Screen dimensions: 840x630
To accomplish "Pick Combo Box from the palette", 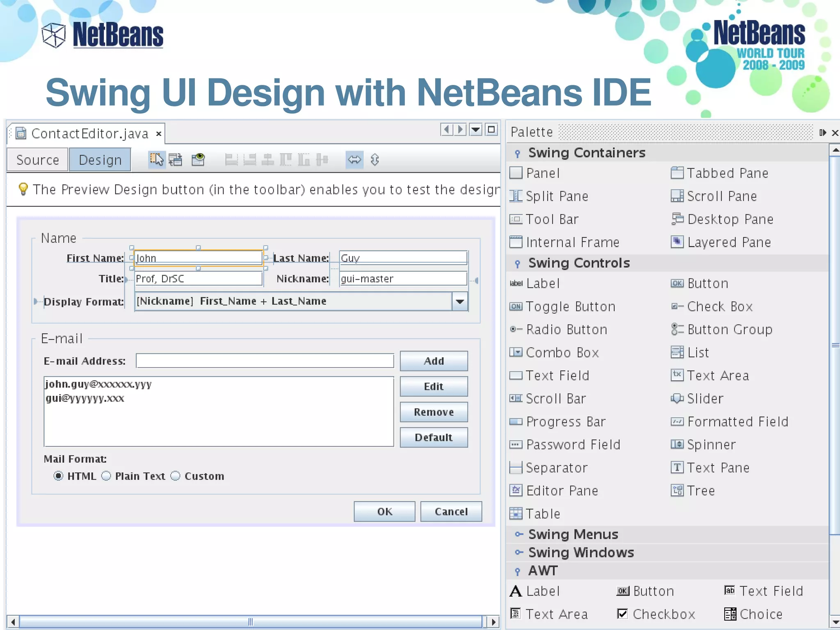I will coord(555,352).
